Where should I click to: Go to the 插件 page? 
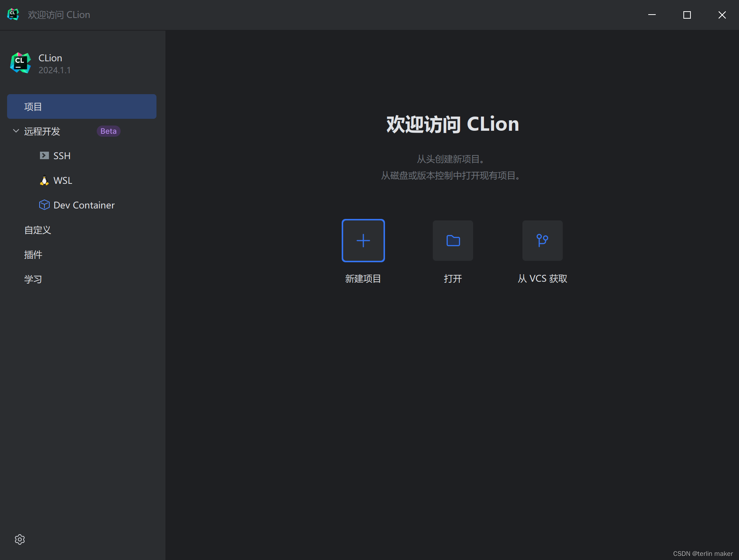click(33, 254)
